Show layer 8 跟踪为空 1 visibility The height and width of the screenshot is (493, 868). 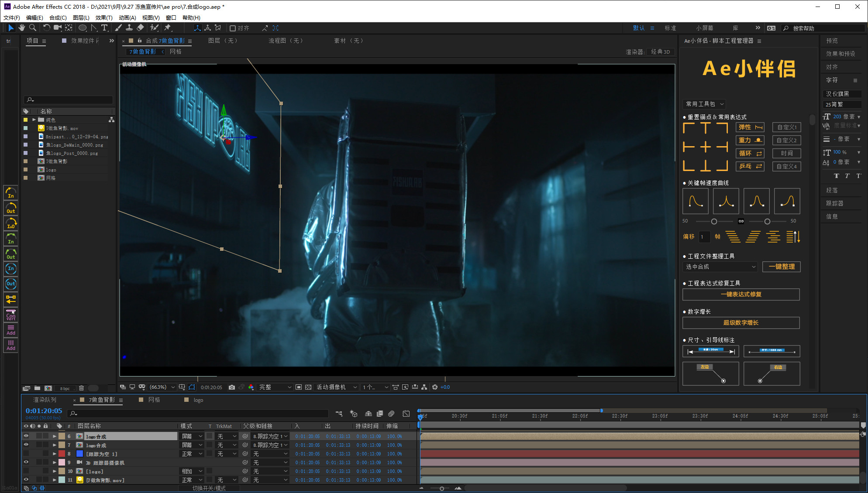pos(26,454)
